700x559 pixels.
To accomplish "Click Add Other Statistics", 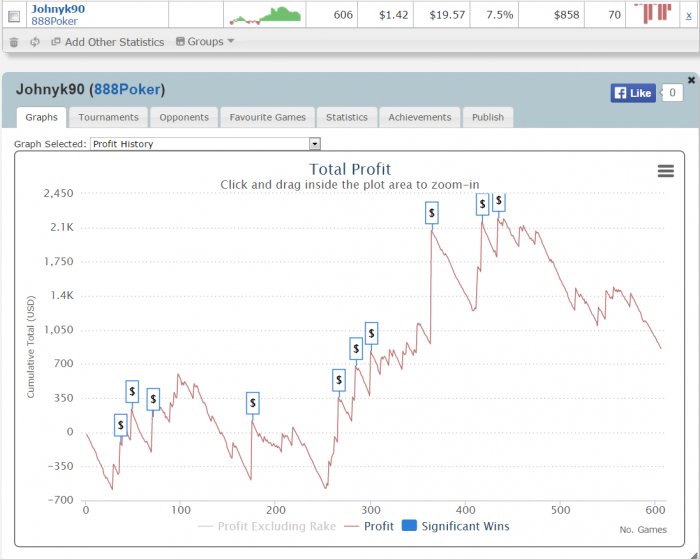I will (108, 42).
